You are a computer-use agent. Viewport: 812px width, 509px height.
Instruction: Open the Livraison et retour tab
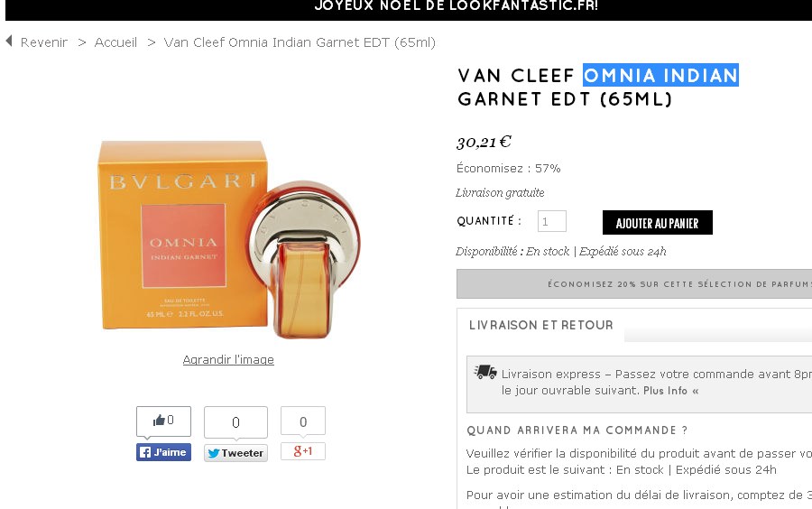point(540,325)
